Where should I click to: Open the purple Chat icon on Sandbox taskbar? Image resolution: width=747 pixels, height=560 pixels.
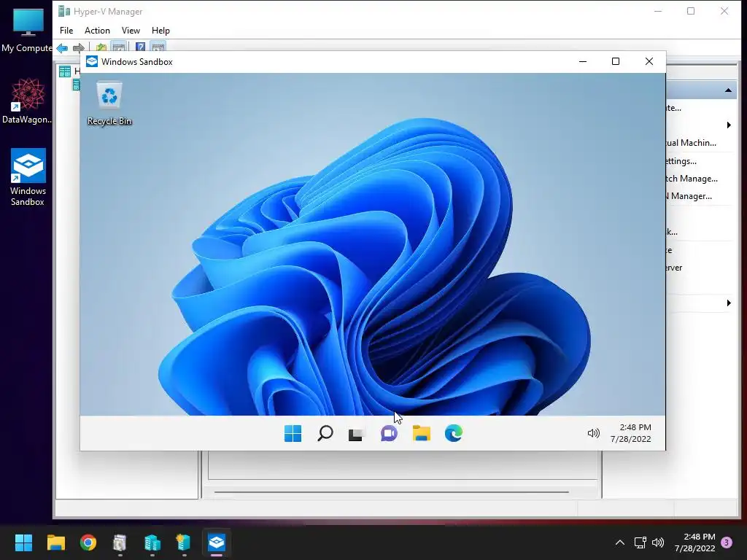(389, 433)
